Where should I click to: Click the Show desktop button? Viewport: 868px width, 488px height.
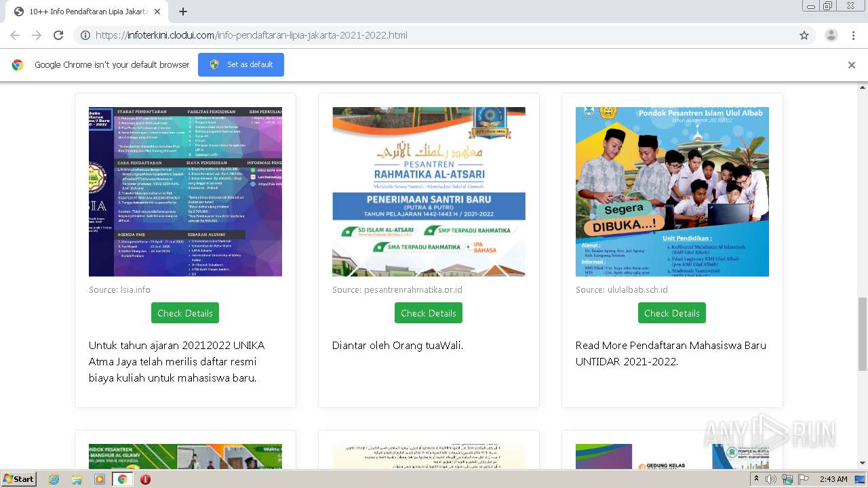click(x=861, y=479)
